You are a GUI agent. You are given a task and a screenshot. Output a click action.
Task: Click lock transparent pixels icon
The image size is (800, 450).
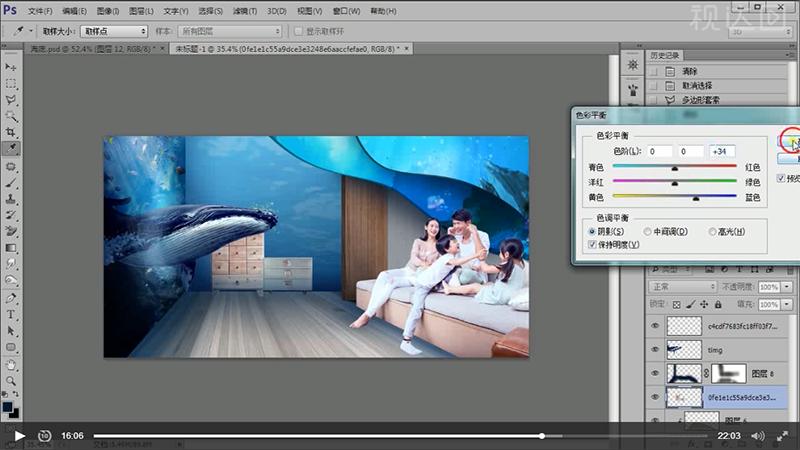pos(677,305)
